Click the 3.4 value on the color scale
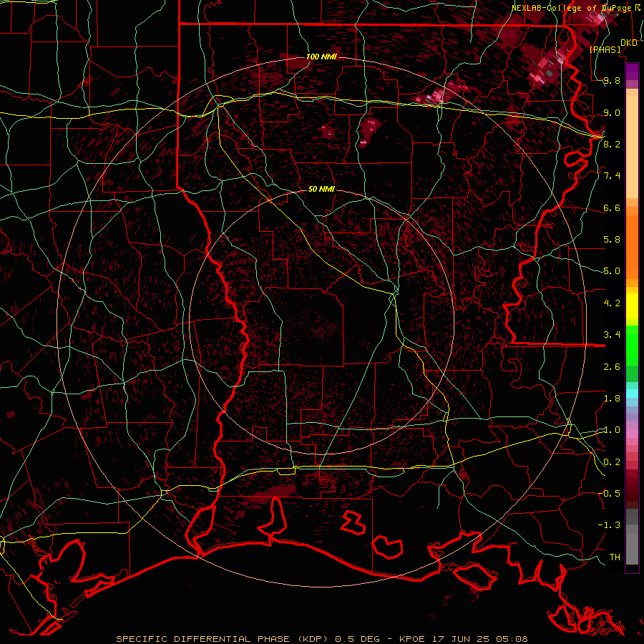Screen dimensions: 644x644 (612, 335)
